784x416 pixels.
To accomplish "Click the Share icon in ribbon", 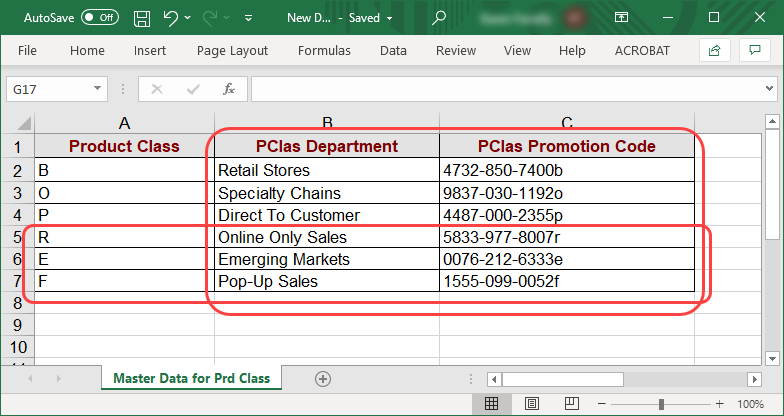I will point(714,50).
